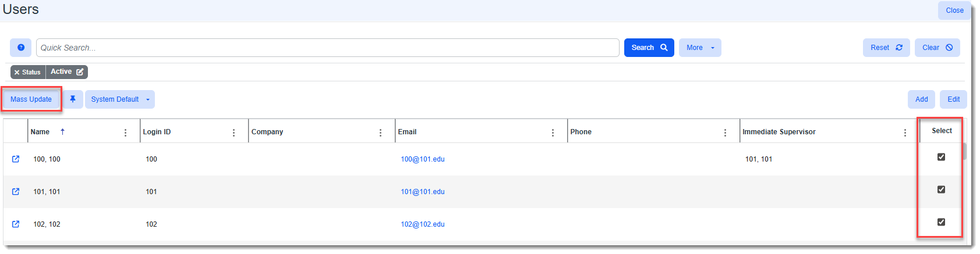Uncheck the Select box for user 102

[941, 222]
